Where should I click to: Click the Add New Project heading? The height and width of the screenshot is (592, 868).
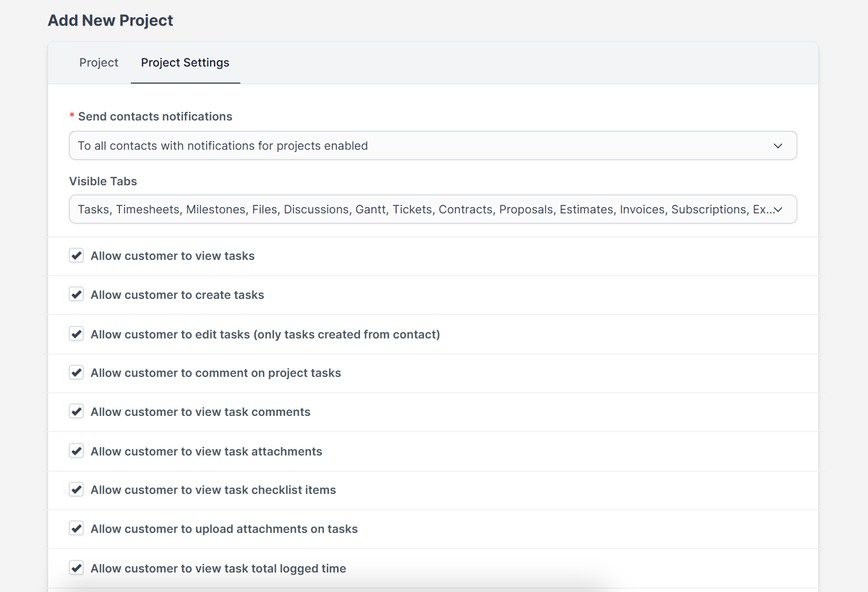pyautogui.click(x=110, y=21)
